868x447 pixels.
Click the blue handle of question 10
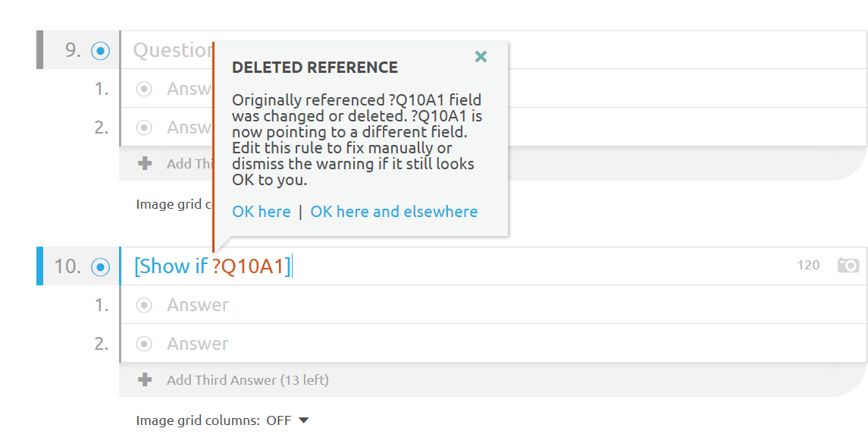[39, 266]
